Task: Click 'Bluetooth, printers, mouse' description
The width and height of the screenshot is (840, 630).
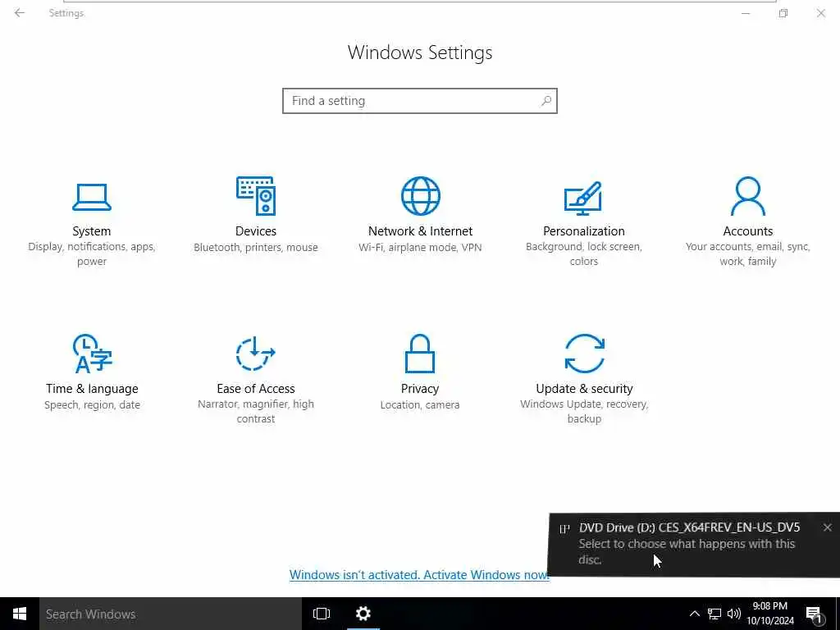Action: (256, 247)
